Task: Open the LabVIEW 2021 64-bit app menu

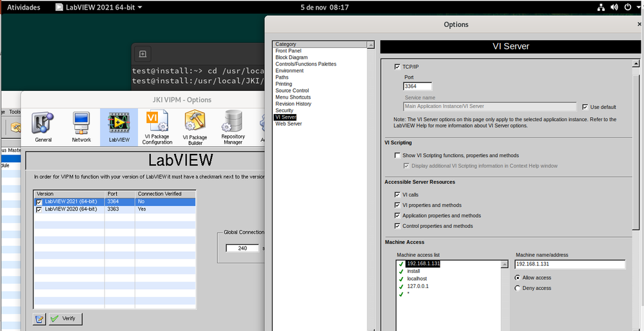Action: [x=99, y=7]
